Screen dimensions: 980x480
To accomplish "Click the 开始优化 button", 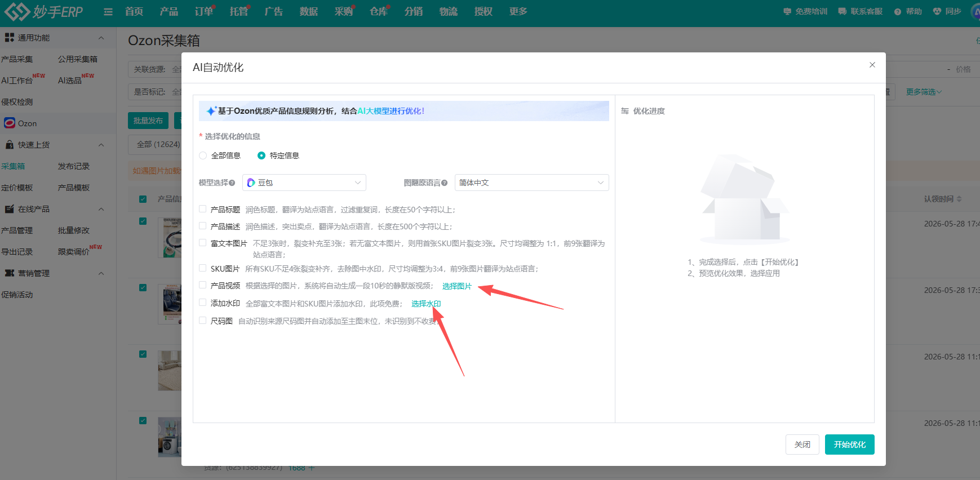I will click(x=850, y=445).
